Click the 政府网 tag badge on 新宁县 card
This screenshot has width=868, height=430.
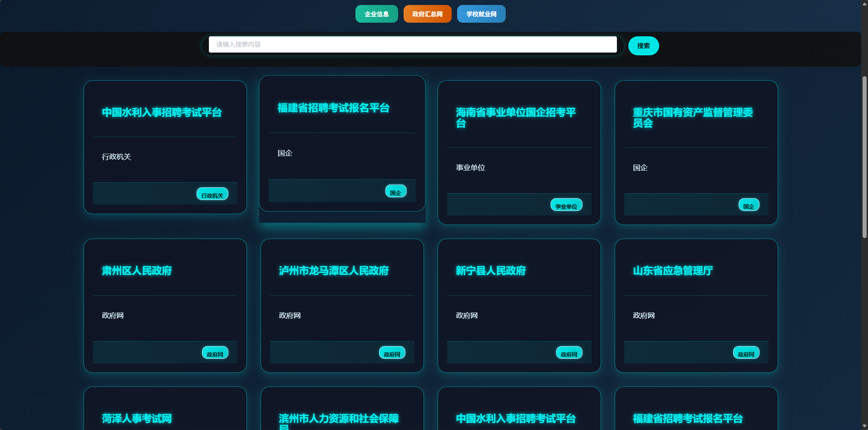tap(569, 352)
